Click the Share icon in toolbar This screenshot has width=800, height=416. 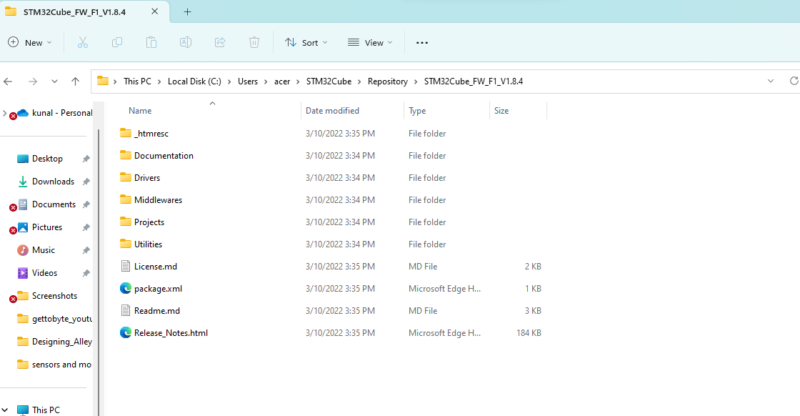220,43
